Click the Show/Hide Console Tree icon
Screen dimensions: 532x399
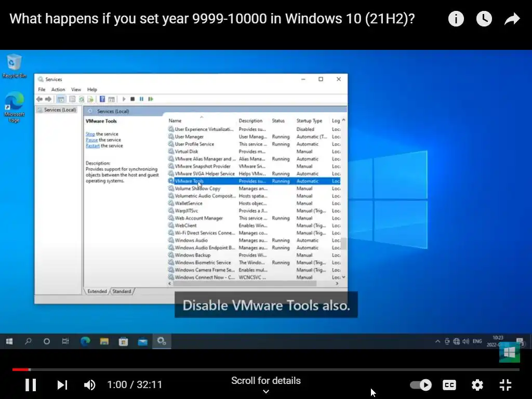[x=61, y=99]
